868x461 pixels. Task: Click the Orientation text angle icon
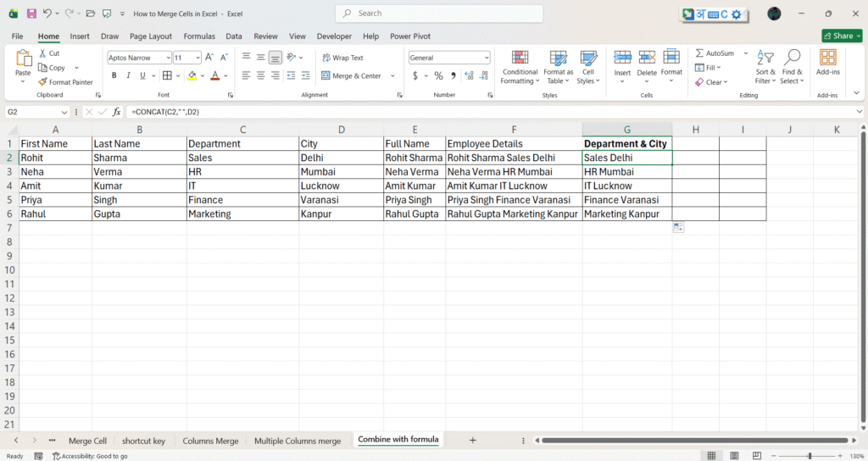pos(292,57)
